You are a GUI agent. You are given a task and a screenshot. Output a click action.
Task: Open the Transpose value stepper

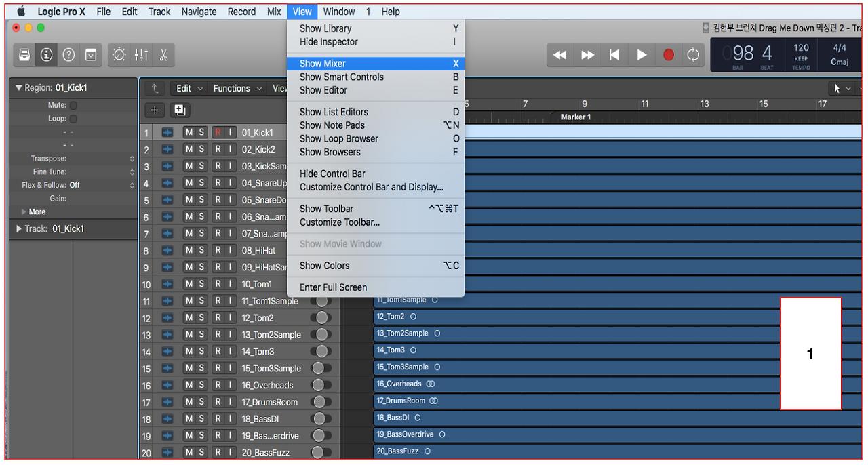(x=132, y=159)
